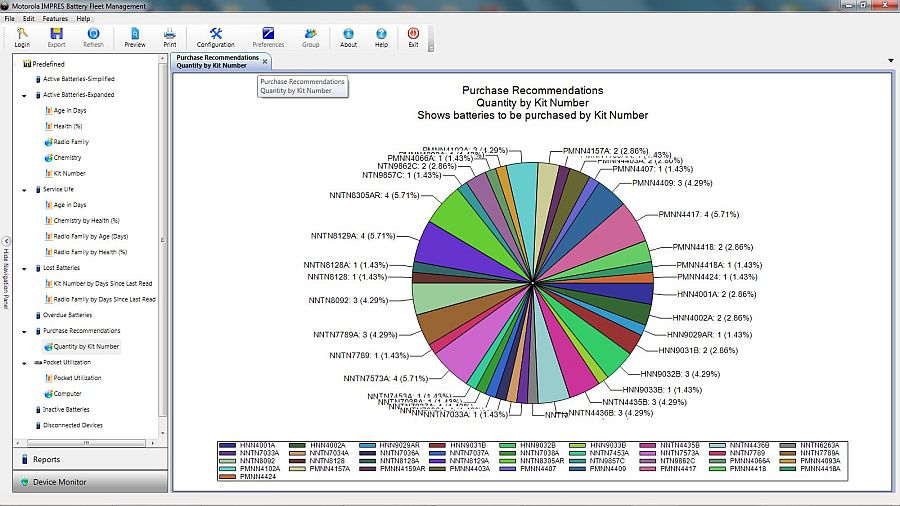Open the Chemistry pie report
The width and height of the screenshot is (900, 506).
[63, 158]
